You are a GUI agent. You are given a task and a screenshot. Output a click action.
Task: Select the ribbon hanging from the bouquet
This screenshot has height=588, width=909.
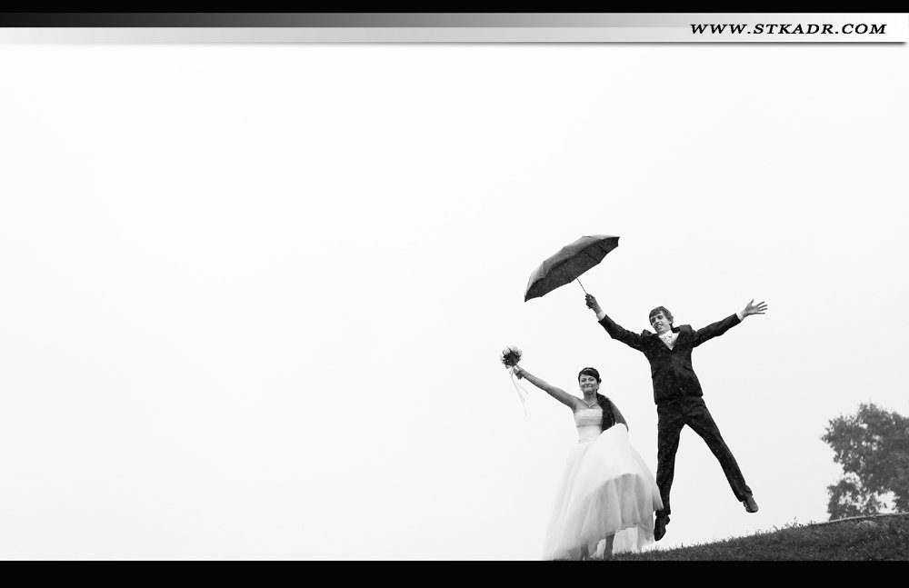[x=521, y=391]
